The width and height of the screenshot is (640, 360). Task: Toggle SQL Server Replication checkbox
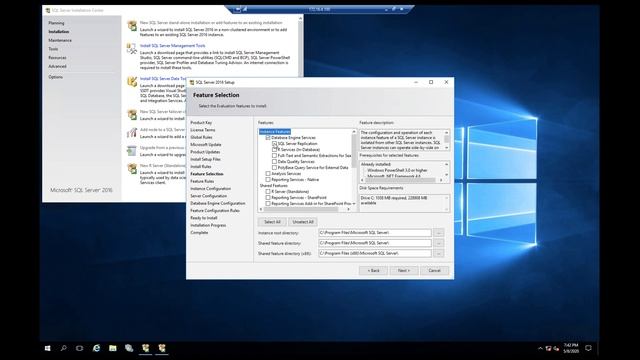274,144
